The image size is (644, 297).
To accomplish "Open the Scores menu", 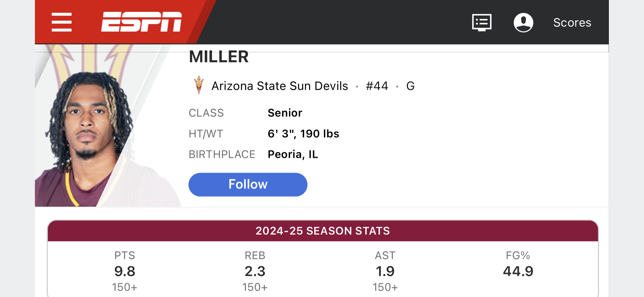I will pos(572,23).
